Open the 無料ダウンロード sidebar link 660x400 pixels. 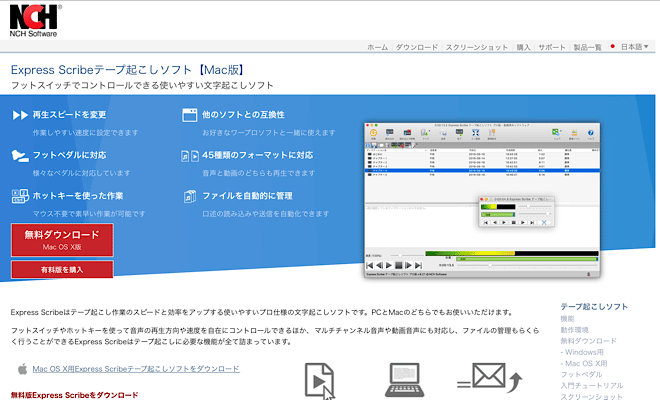point(588,341)
